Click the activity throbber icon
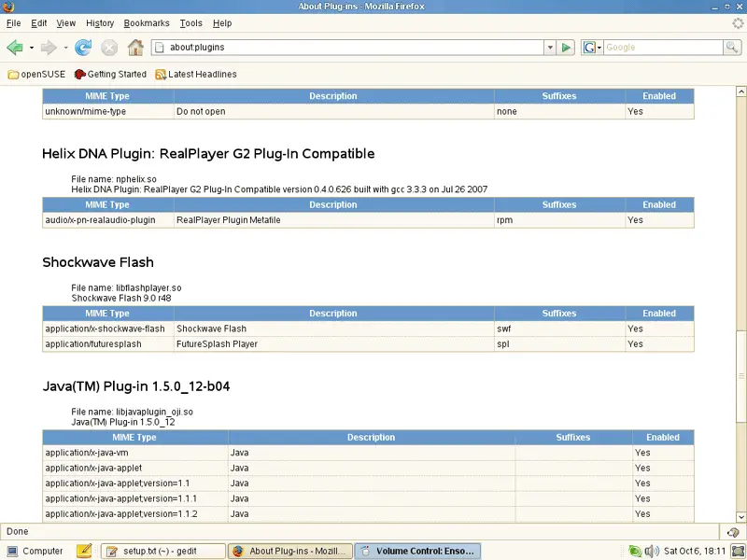Viewport: 747px width, 560px height. tap(738, 22)
